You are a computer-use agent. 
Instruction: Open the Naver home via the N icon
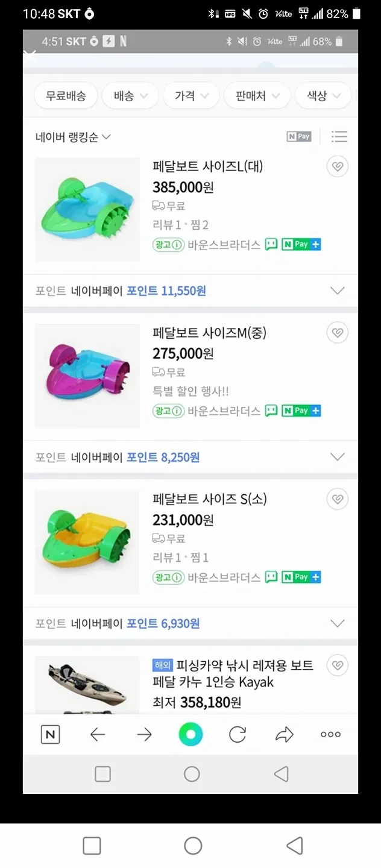click(x=50, y=734)
